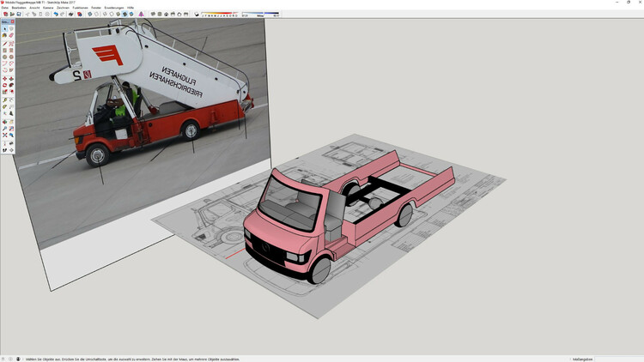Click the Undo button in toolbar

[57, 15]
